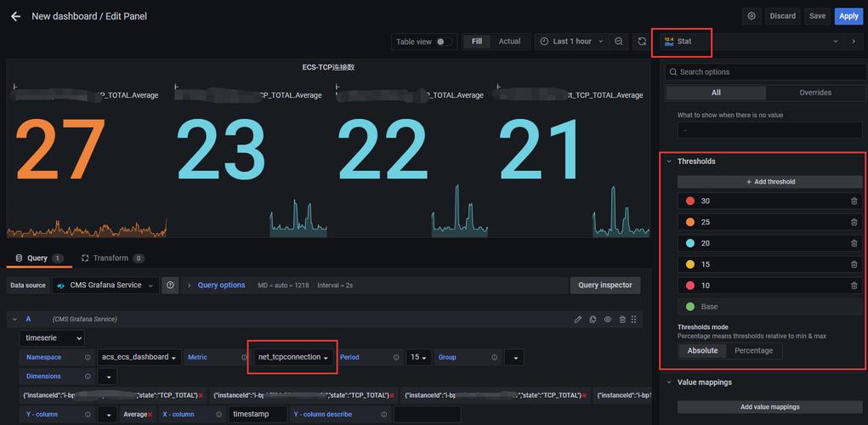Open Query inspector

(x=605, y=286)
